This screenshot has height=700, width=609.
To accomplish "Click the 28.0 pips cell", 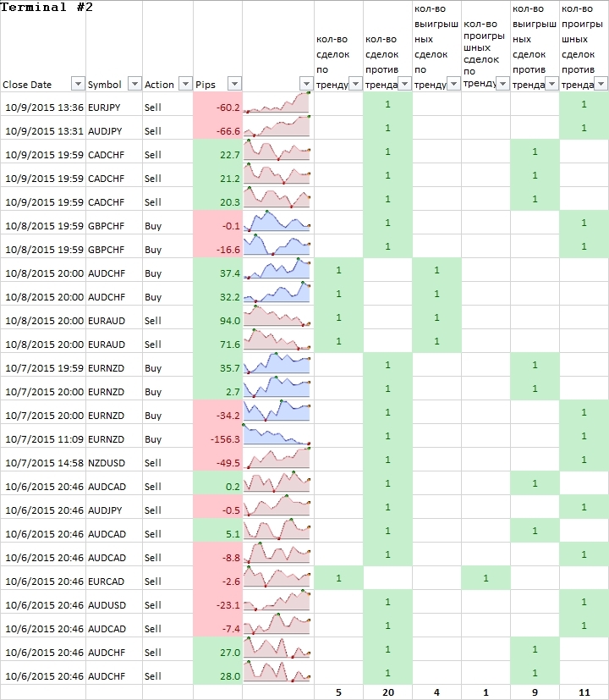I will [x=217, y=672].
